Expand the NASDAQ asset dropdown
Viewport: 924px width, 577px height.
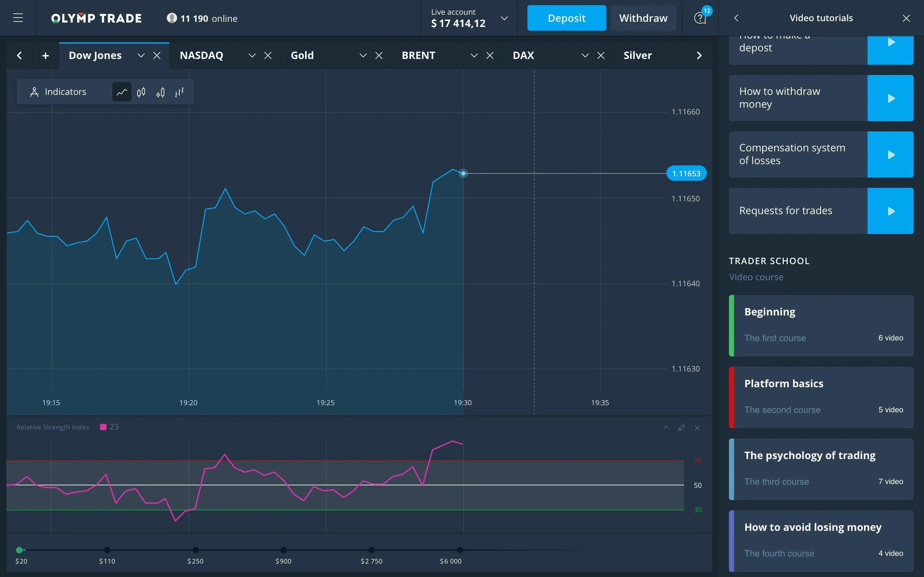coord(251,55)
